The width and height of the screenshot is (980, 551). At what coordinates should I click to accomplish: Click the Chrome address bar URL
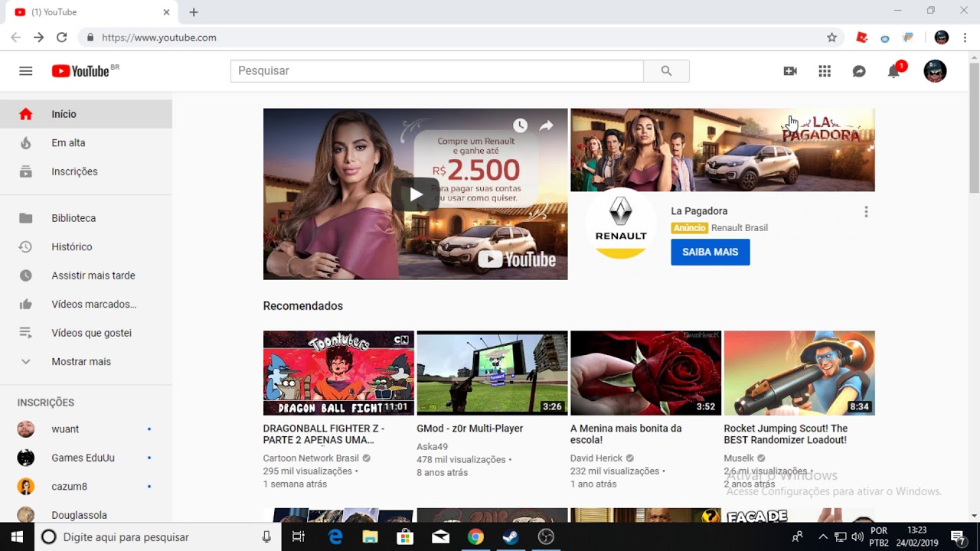point(159,37)
